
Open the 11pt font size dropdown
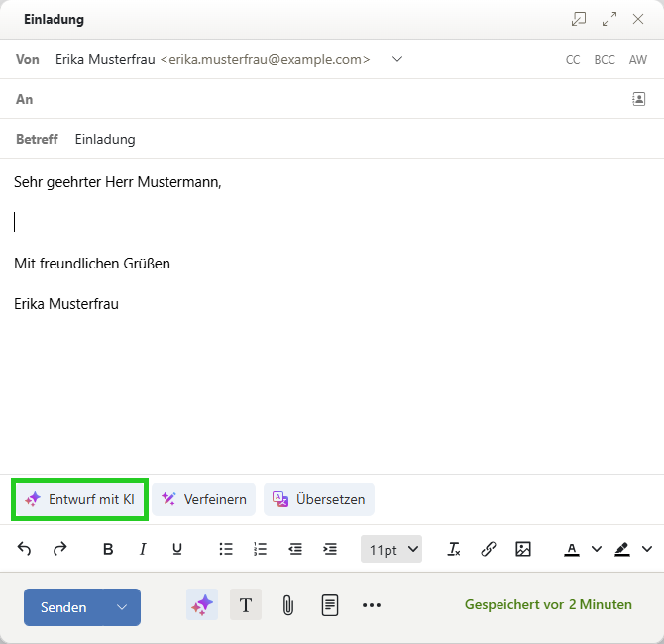[x=391, y=549]
